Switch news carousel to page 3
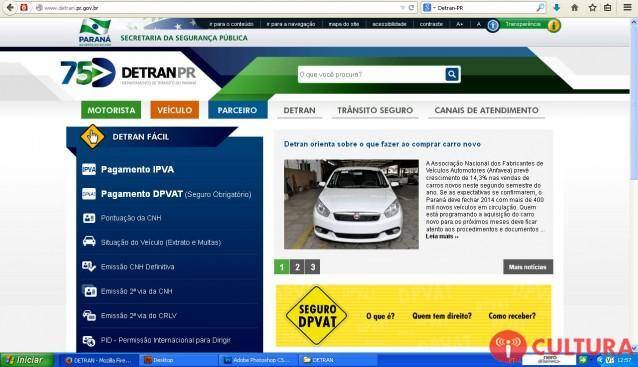Image resolution: width=638 pixels, height=367 pixels. click(312, 267)
